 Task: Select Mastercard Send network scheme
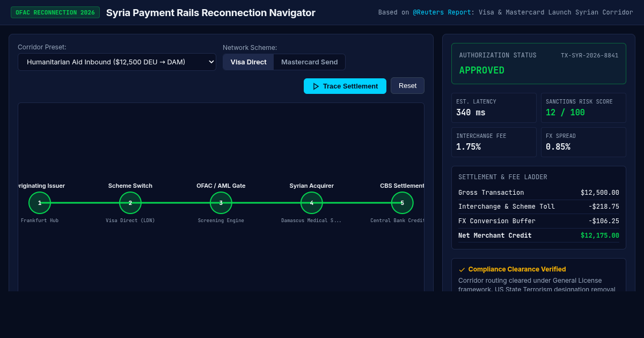(309, 62)
